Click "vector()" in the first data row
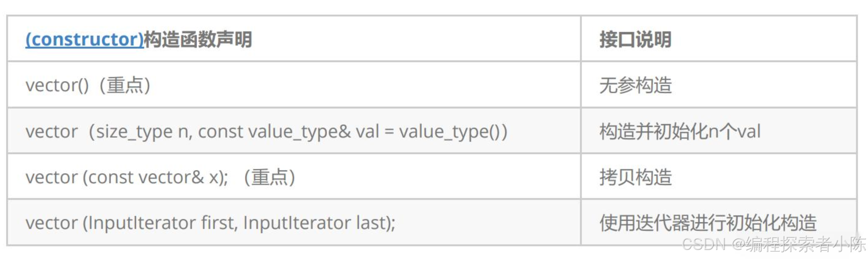The height and width of the screenshot is (259, 868). (x=57, y=86)
